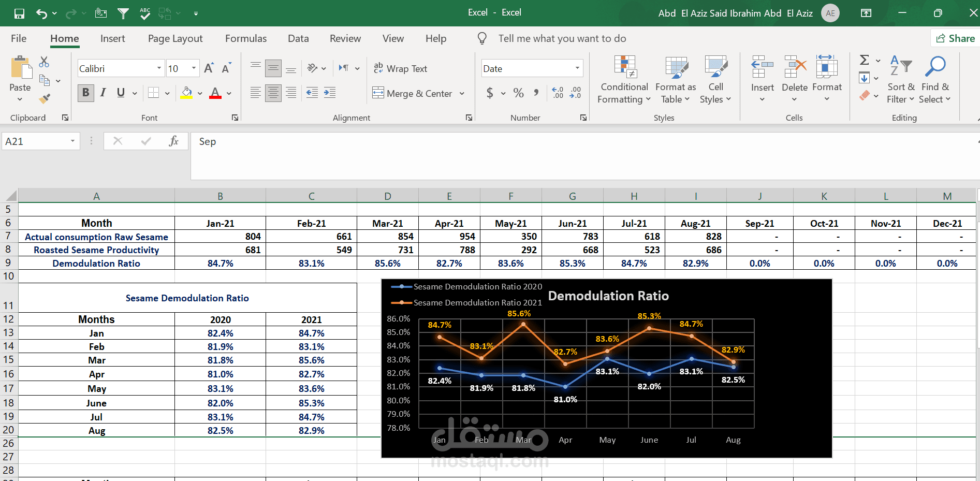Activate the Format Painter brush

point(45,98)
